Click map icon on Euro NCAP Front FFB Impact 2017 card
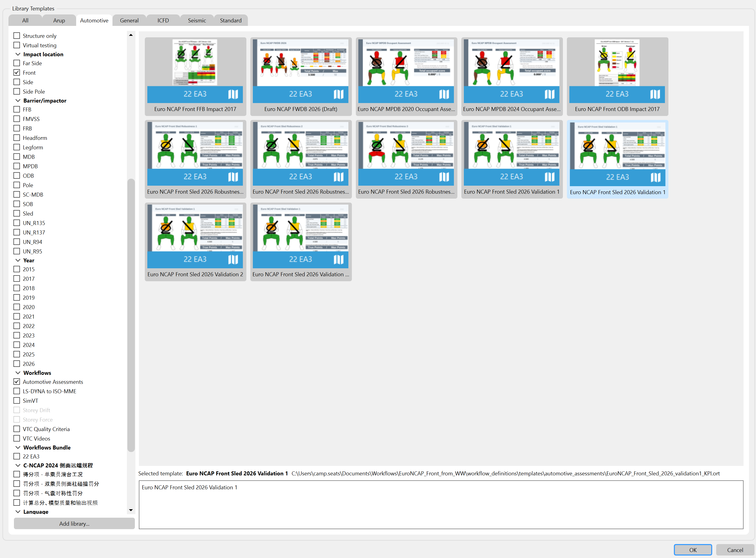Screen dimensions: 756x558 233,94
